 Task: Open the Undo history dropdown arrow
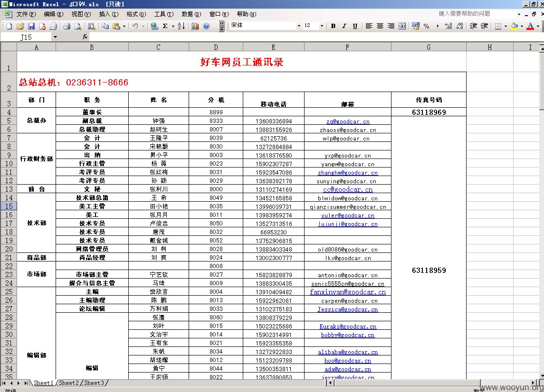pos(143,26)
